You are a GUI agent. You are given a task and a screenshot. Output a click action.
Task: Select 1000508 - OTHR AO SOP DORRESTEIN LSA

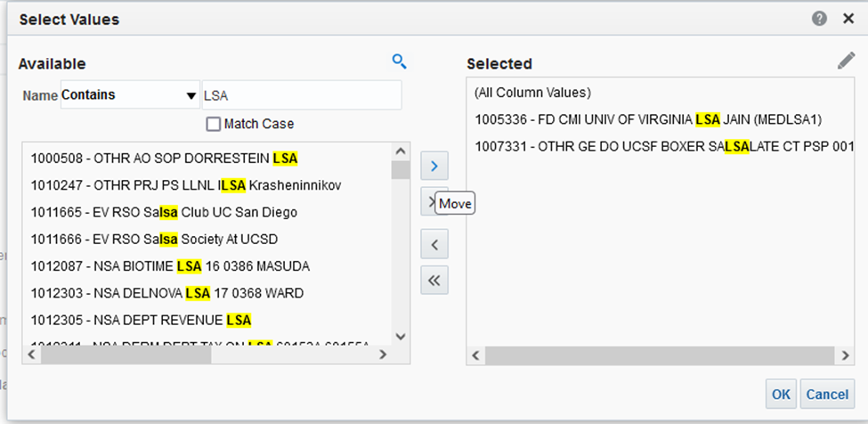pyautogui.click(x=165, y=159)
